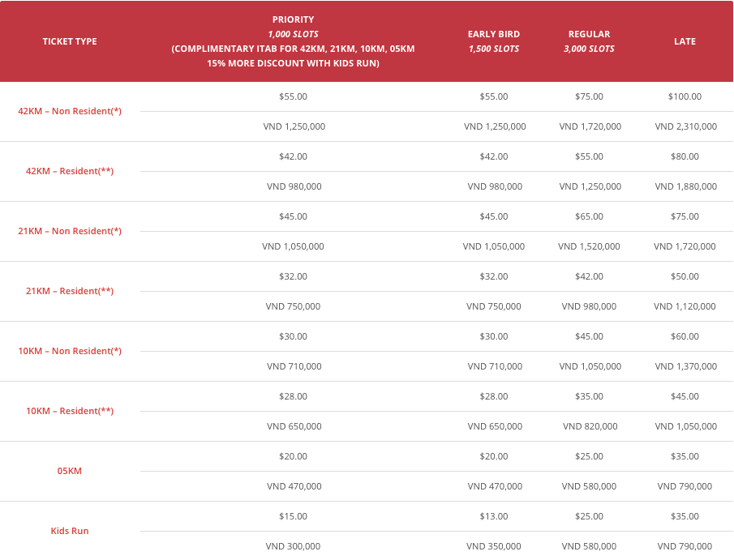Screen dimensions: 734x560
Task: Select the $65.00 regular 21KM price
Action: pyautogui.click(x=589, y=216)
